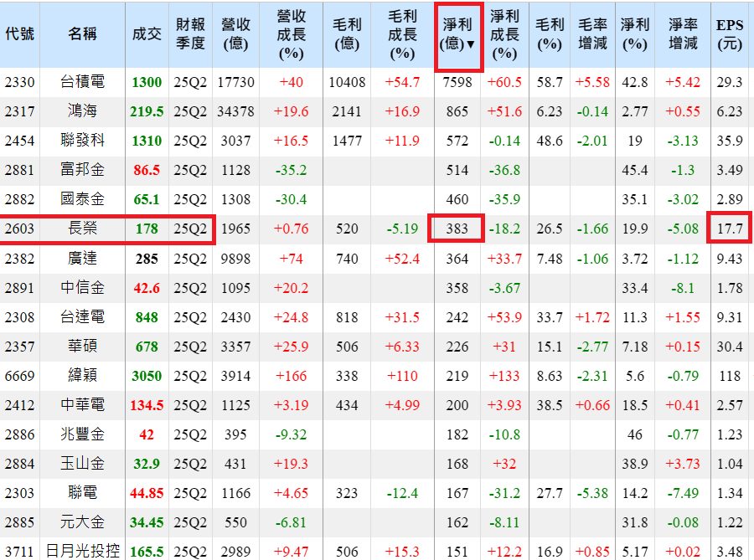Open stock name 台達電
Image resolution: width=754 pixels, height=560 pixels.
[x=82, y=317]
